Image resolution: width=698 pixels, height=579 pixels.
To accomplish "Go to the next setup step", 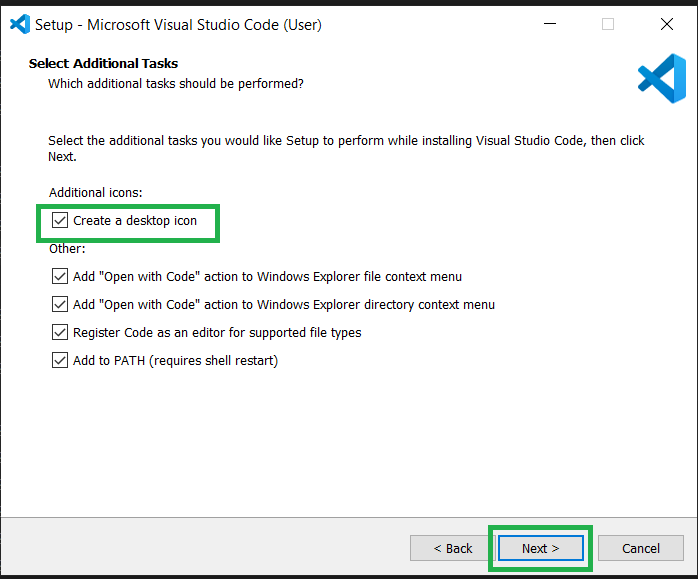I will [x=540, y=548].
